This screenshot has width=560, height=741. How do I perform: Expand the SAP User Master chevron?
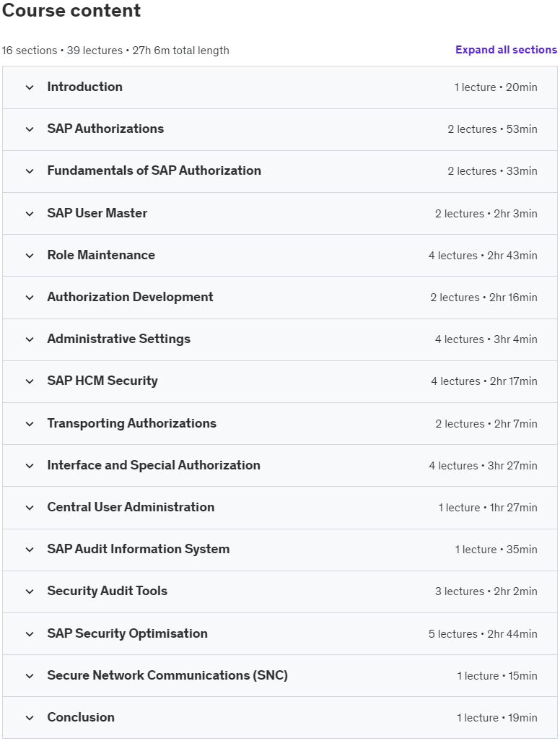(x=30, y=214)
